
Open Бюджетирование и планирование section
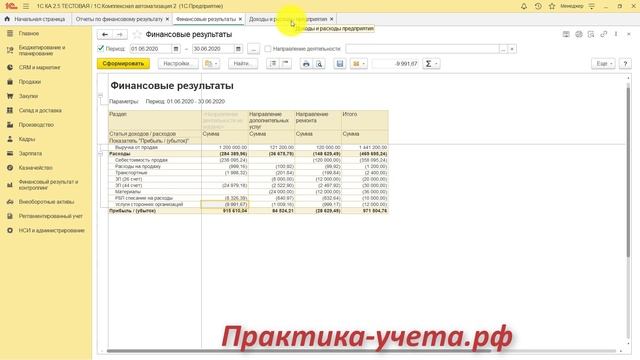pyautogui.click(x=42, y=51)
